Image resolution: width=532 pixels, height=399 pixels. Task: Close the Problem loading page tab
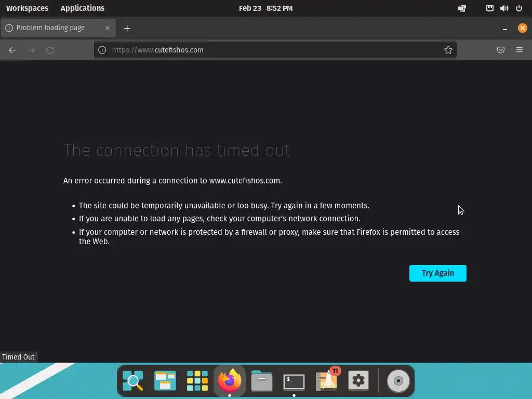[x=108, y=28]
